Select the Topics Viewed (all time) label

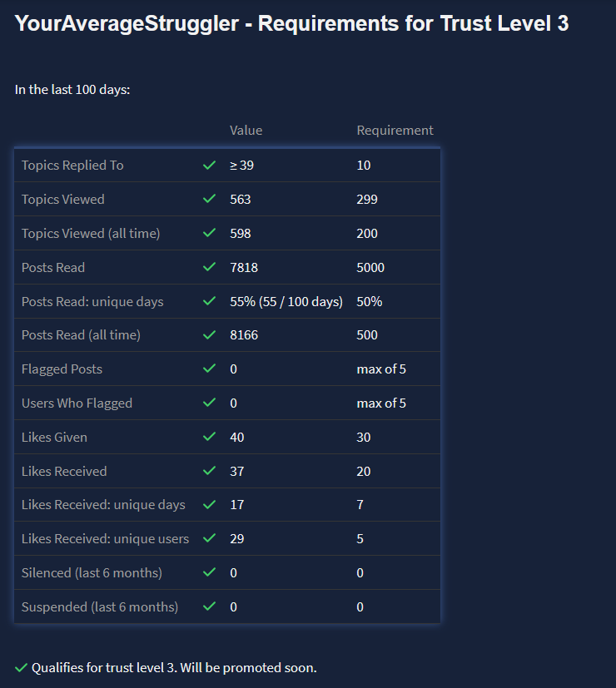click(x=91, y=234)
